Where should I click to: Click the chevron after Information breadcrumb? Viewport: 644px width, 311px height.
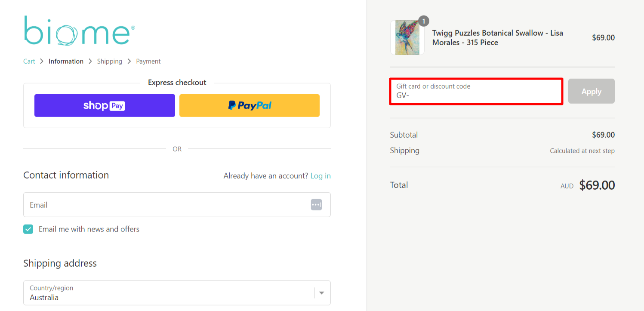tap(90, 62)
